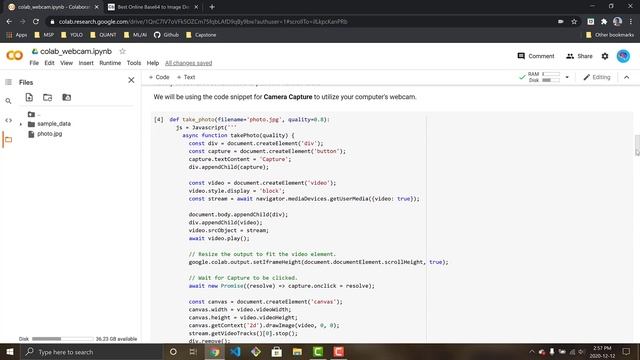Open the table of contents sidebar icon
The image size is (640, 360).
pos(8,82)
